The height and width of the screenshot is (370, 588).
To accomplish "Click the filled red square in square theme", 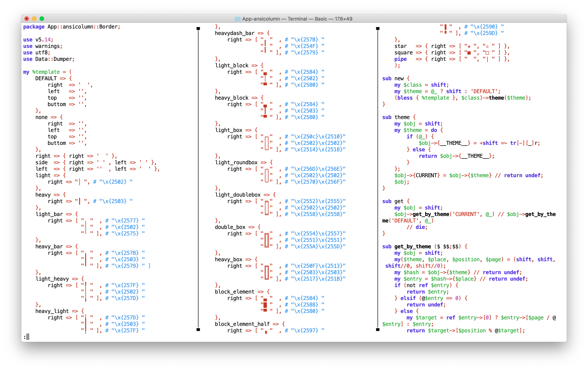I will [469, 53].
